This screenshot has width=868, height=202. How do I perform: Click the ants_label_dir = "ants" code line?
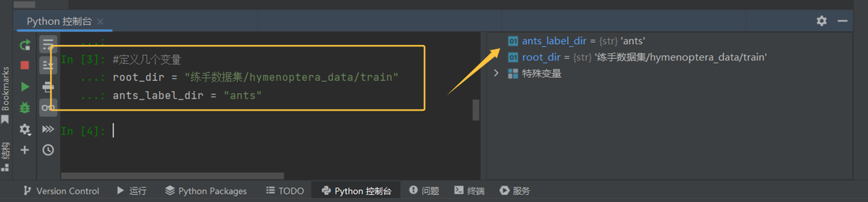(187, 96)
